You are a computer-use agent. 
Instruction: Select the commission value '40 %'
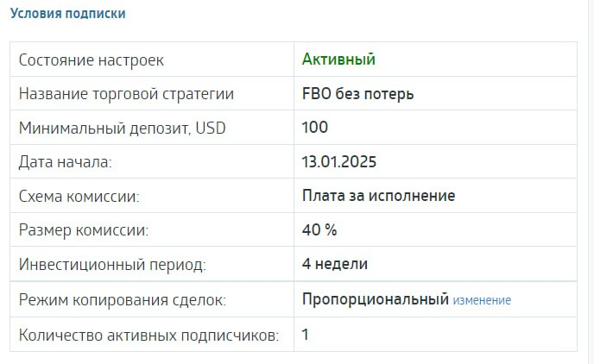319,229
